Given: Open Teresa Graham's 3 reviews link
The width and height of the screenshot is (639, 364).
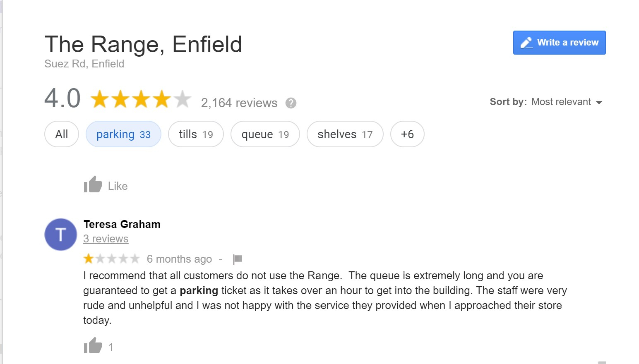Looking at the screenshot, I should (106, 239).
